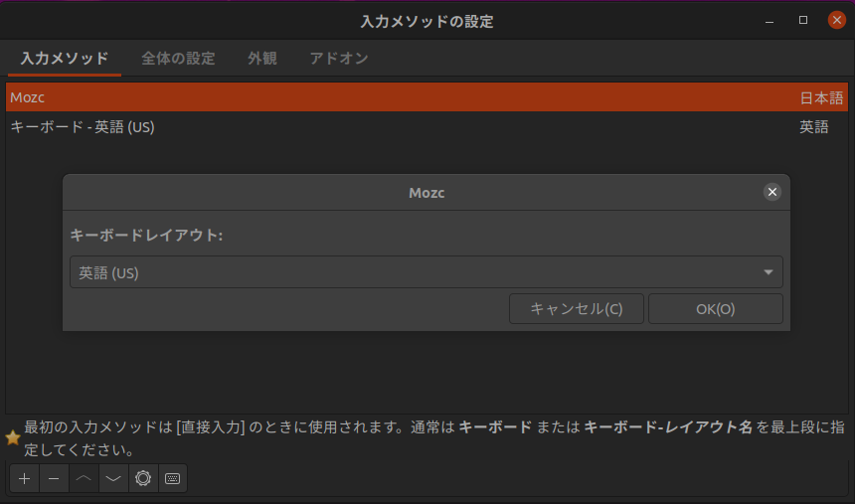855x504 pixels.
Task: Open the 全体の設定 tab
Action: coord(178,59)
